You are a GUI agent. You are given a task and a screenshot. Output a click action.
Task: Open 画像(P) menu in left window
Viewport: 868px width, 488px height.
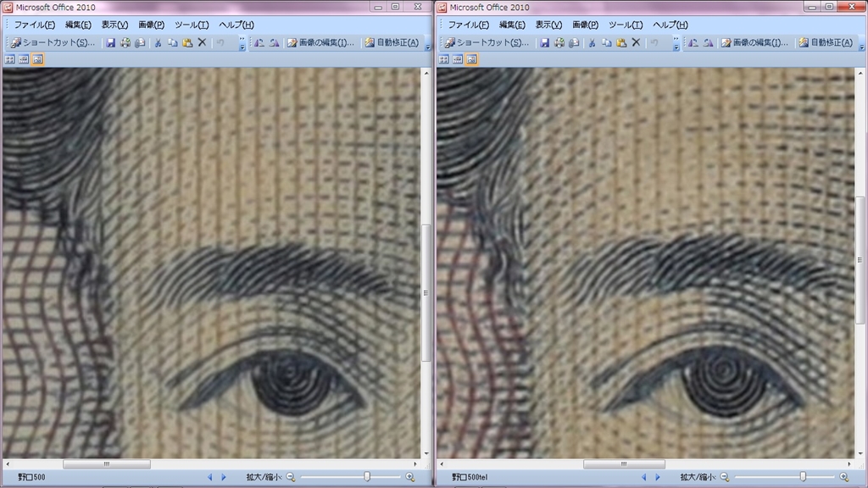pos(151,25)
